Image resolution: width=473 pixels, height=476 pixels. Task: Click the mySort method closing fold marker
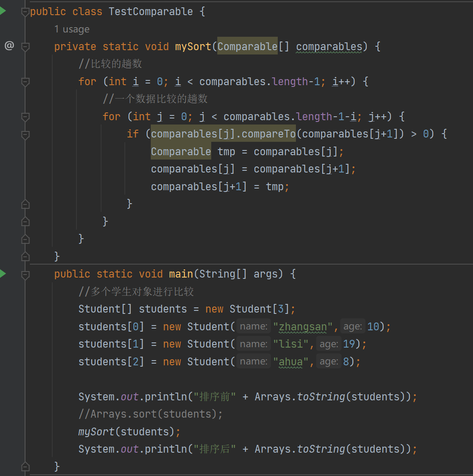coord(25,257)
